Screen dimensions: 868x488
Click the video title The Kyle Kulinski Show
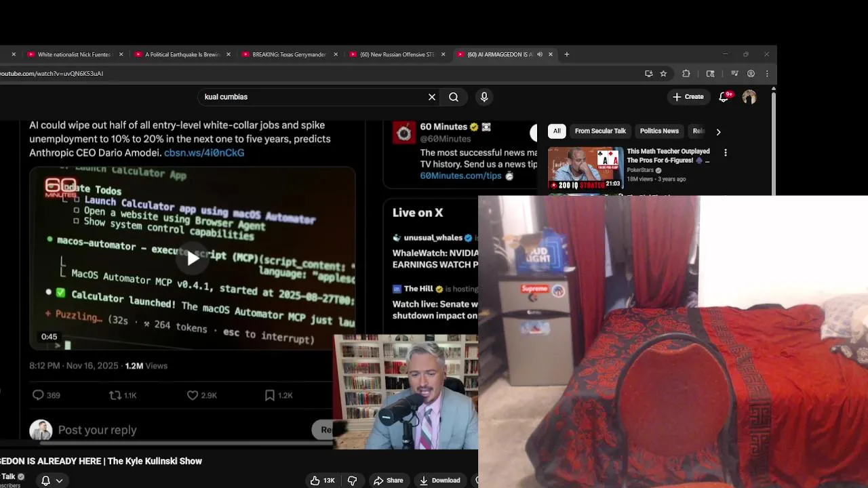click(101, 461)
